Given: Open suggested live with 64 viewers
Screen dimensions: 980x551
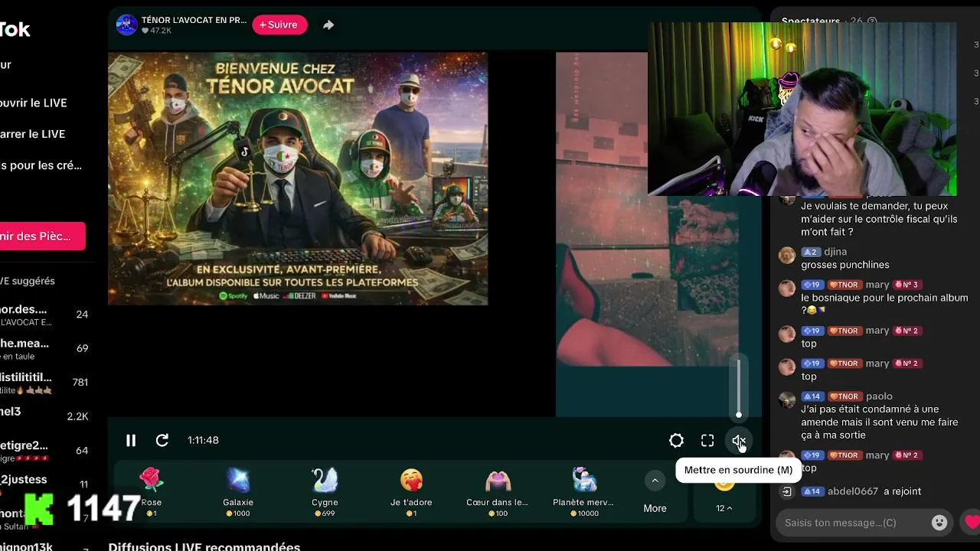Looking at the screenshot, I should (44, 451).
